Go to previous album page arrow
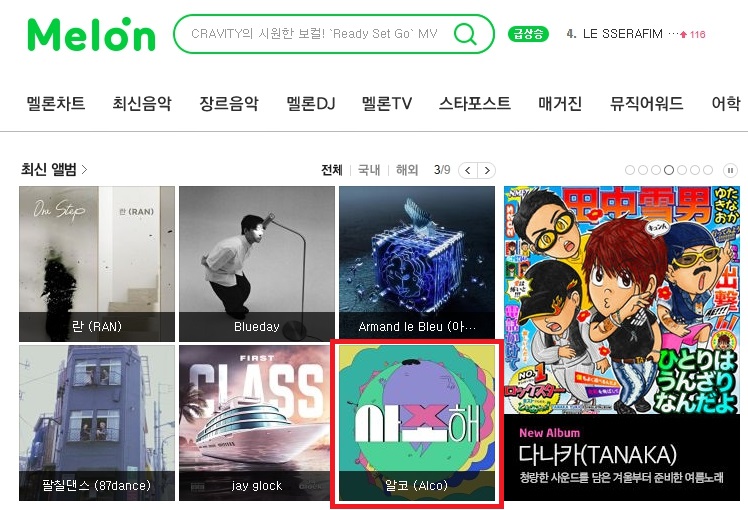 tap(468, 170)
